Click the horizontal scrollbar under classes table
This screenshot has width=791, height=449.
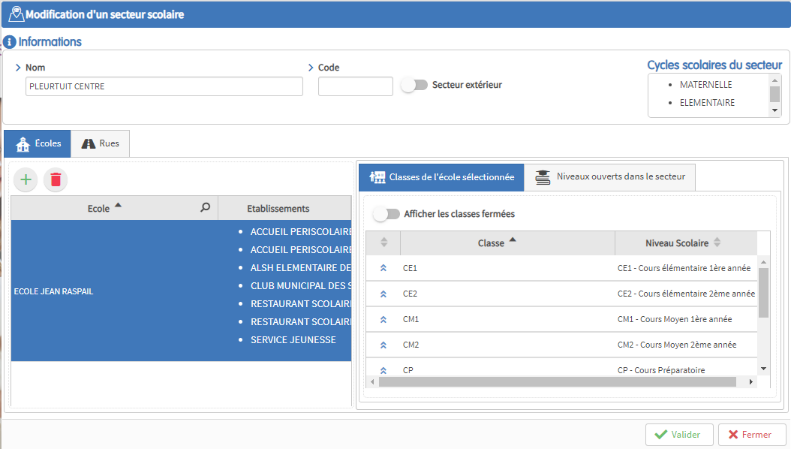558,381
